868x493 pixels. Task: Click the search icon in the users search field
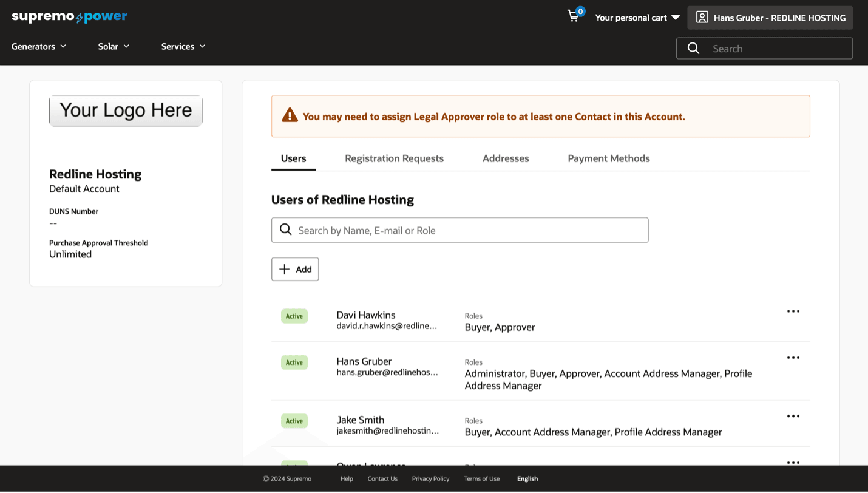pos(285,229)
